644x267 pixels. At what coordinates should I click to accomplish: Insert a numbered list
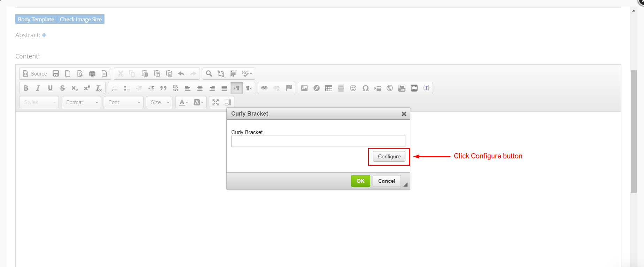[x=115, y=88]
